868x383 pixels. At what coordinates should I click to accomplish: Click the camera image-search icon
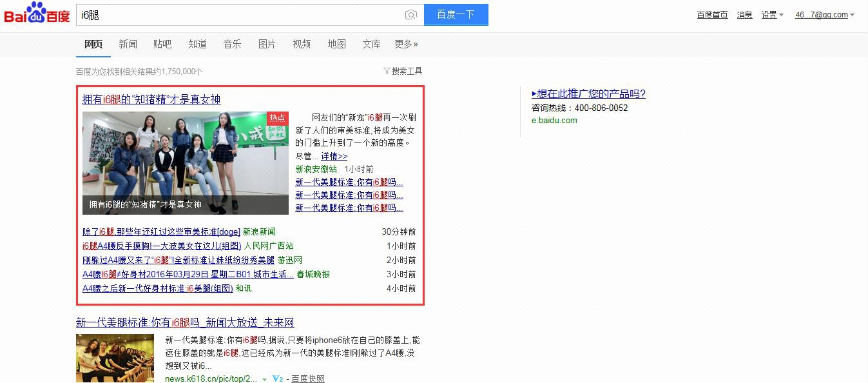click(410, 15)
